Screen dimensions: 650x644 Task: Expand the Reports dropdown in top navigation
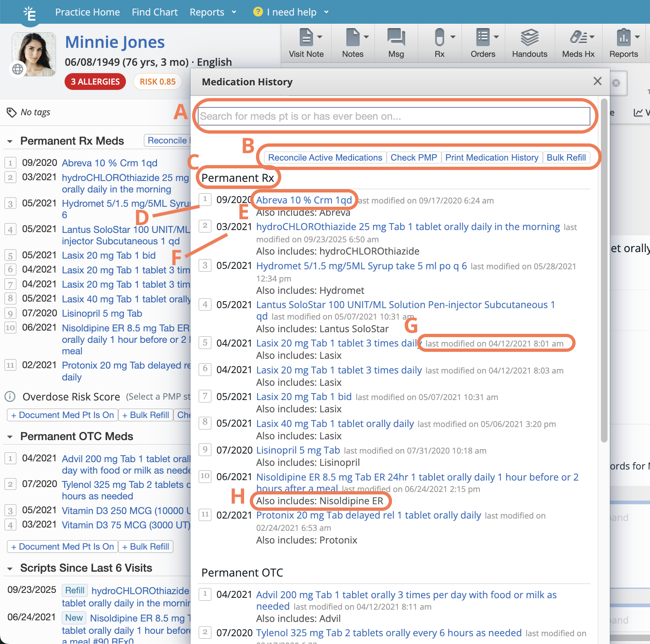coord(213,12)
